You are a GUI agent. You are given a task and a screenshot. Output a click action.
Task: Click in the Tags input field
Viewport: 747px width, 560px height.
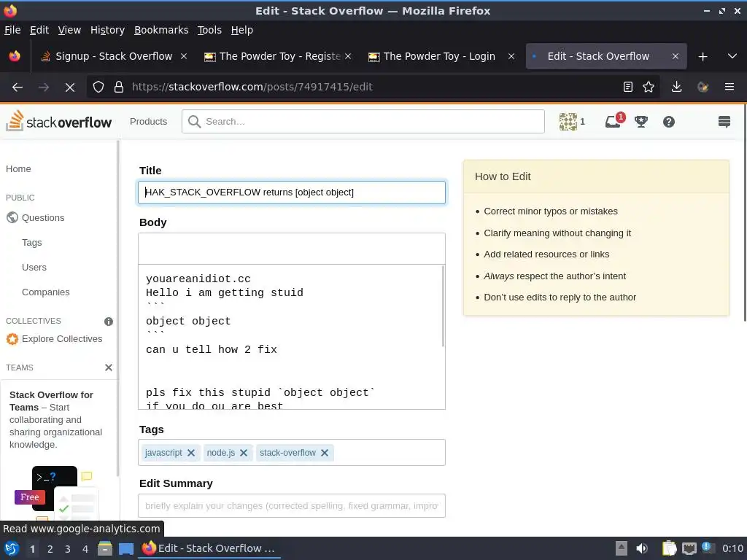click(292, 452)
